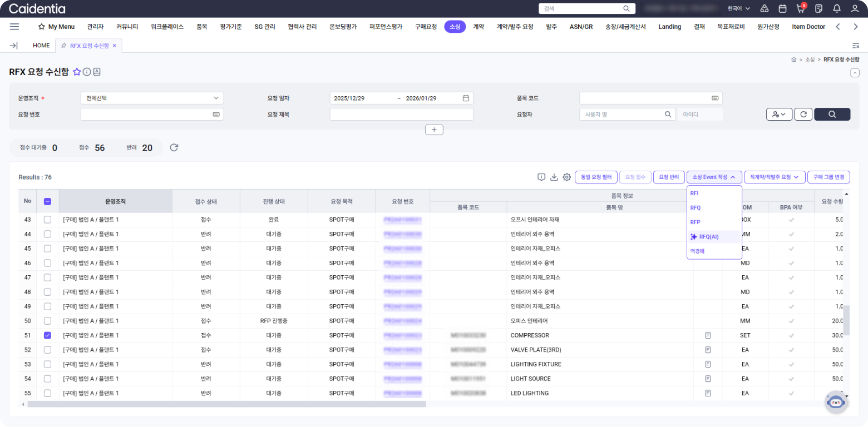
Task: Click the calendar icon in top bar
Action: tap(782, 8)
